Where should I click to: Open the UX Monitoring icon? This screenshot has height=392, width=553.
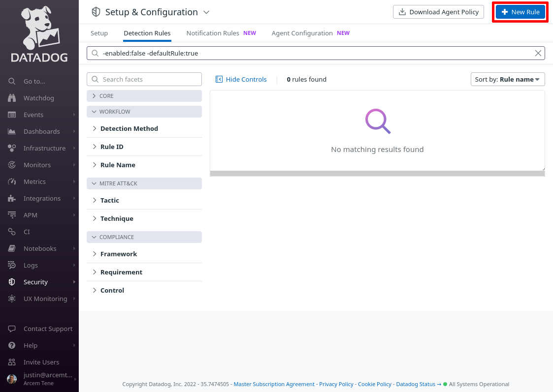(12, 299)
